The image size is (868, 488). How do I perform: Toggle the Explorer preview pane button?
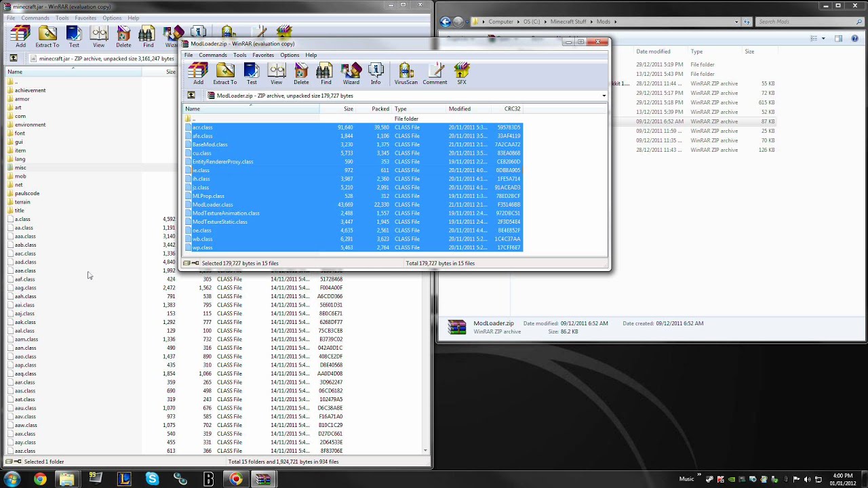(838, 39)
